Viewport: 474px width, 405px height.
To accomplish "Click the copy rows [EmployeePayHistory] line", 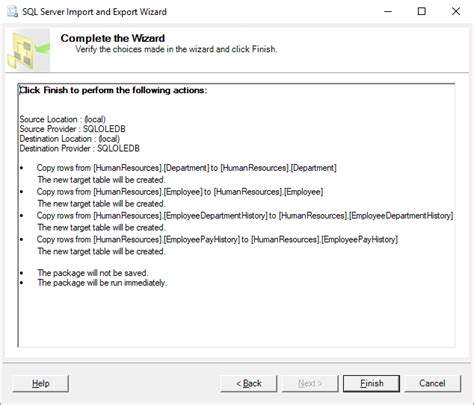I will [217, 239].
